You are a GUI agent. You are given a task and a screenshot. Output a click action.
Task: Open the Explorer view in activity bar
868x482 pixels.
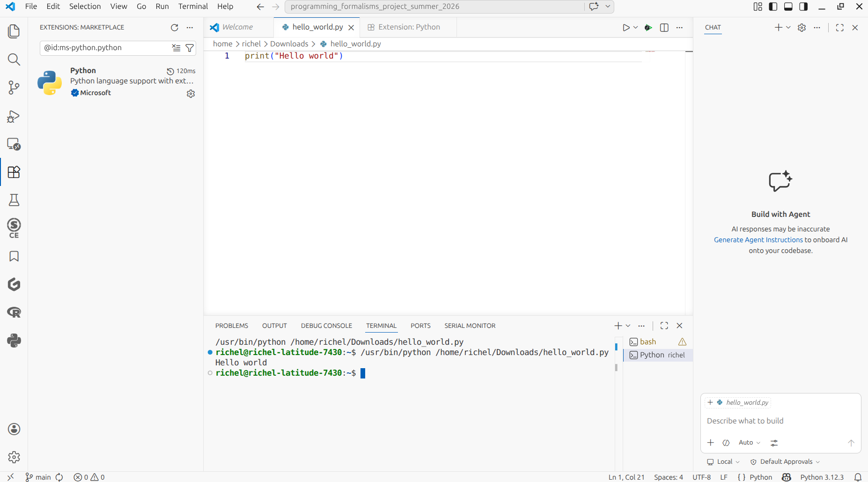click(x=14, y=31)
